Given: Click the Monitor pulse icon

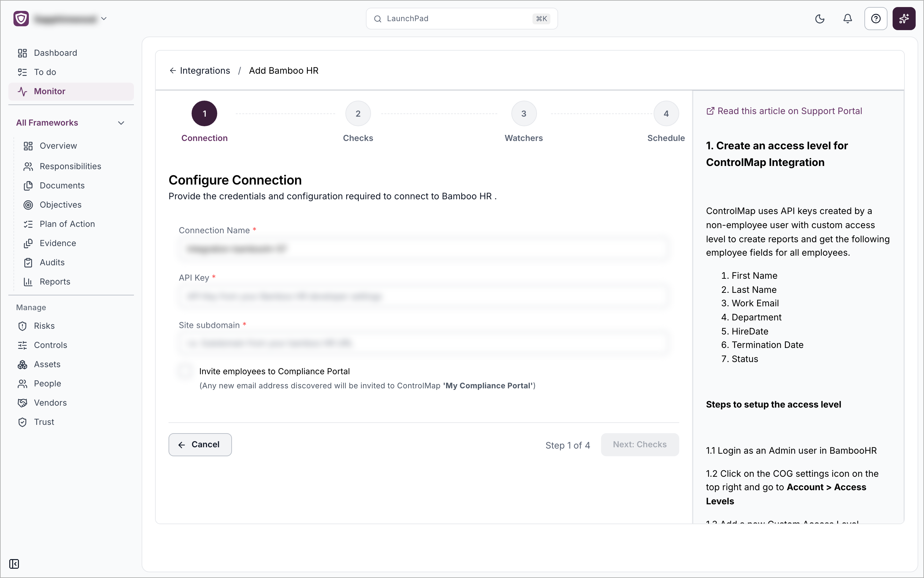Looking at the screenshot, I should (22, 91).
